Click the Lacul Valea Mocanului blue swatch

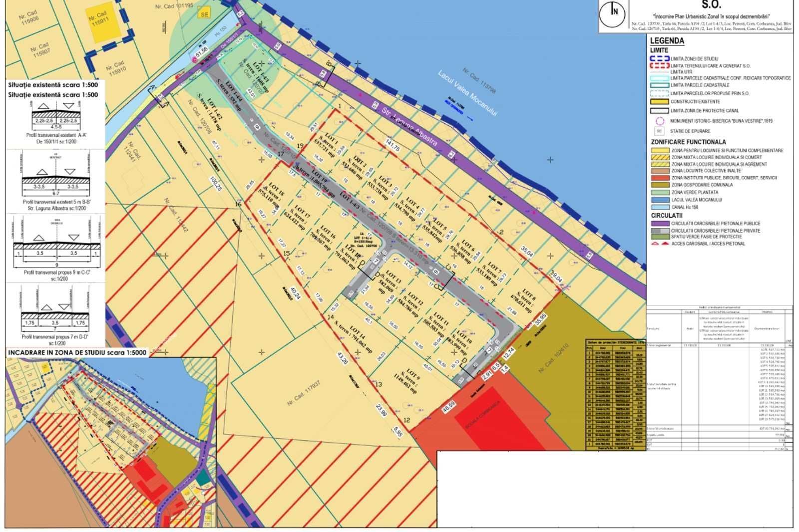point(659,200)
